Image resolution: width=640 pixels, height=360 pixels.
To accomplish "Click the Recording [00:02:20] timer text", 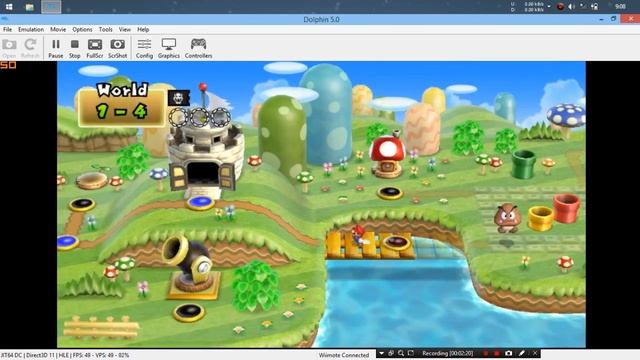I will point(447,353).
